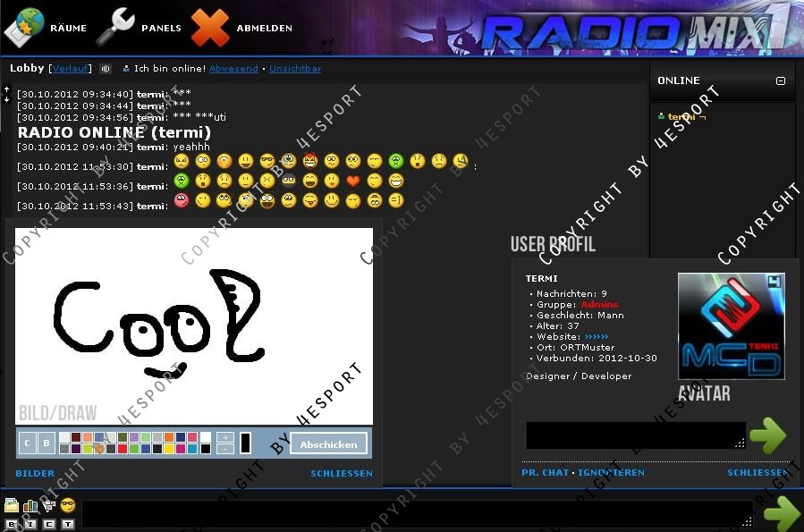804x532 pixels.
Task: Send chat message with bottom green arrow
Action: pos(781,513)
